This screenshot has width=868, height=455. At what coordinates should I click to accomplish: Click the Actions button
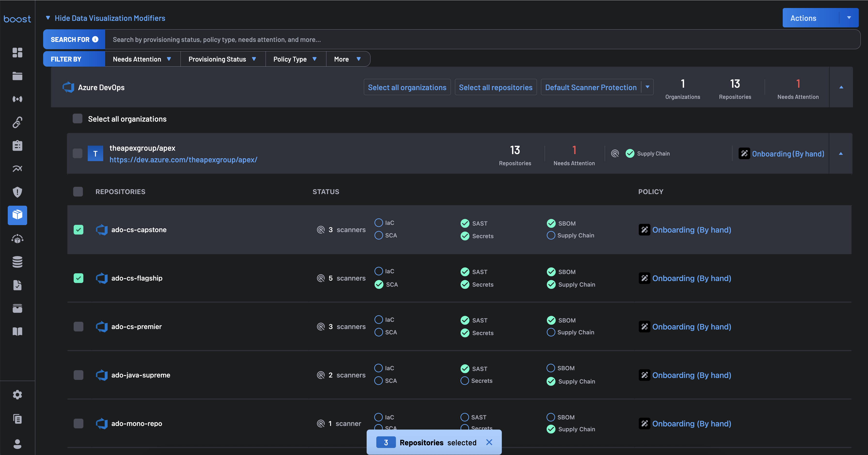tap(811, 18)
